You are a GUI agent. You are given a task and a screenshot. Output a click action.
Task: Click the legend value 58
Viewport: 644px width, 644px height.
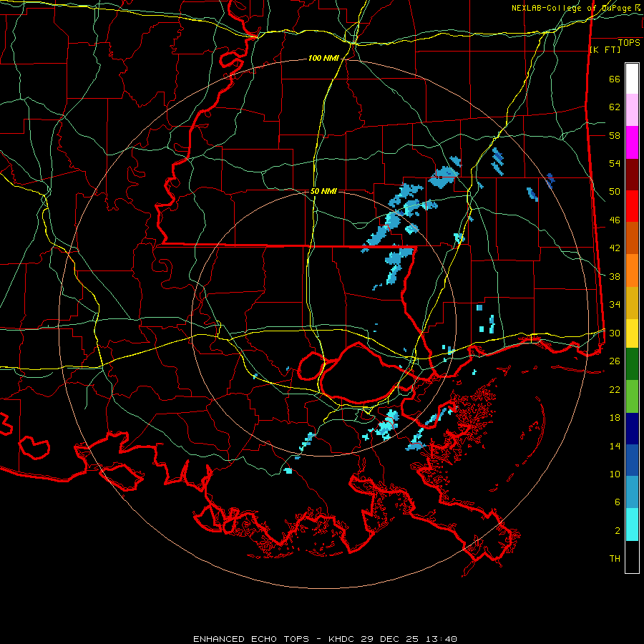click(615, 135)
